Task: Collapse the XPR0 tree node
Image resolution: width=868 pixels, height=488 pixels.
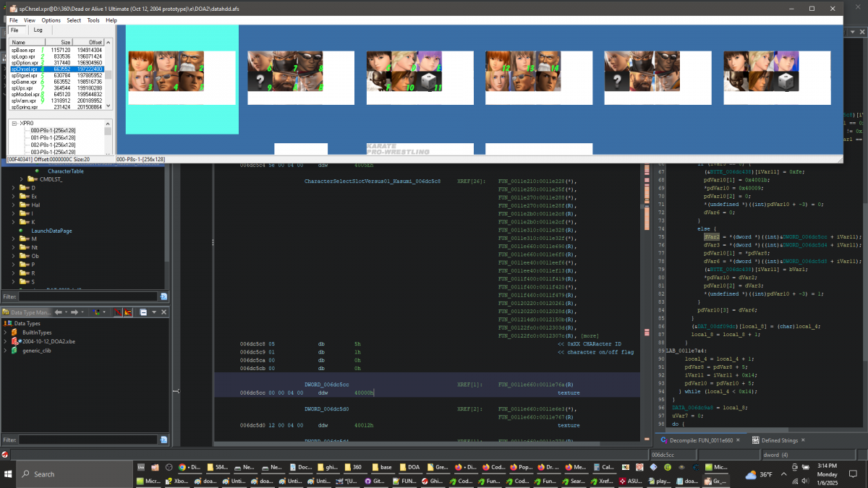Action: [x=14, y=124]
